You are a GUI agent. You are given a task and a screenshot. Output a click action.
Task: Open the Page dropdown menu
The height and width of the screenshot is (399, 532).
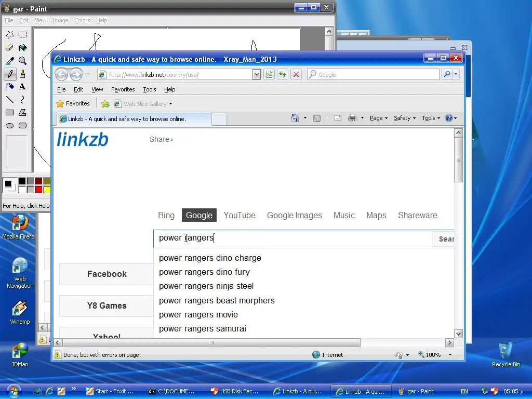pos(379,118)
